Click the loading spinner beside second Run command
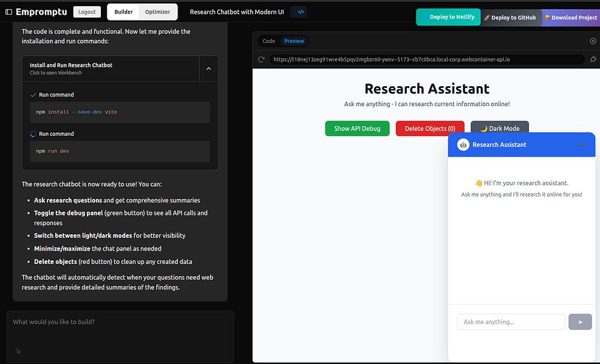This screenshot has height=364, width=600. pos(33,134)
